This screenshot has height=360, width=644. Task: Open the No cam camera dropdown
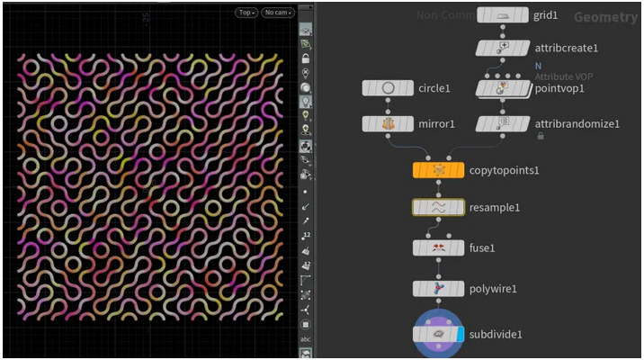click(x=278, y=13)
